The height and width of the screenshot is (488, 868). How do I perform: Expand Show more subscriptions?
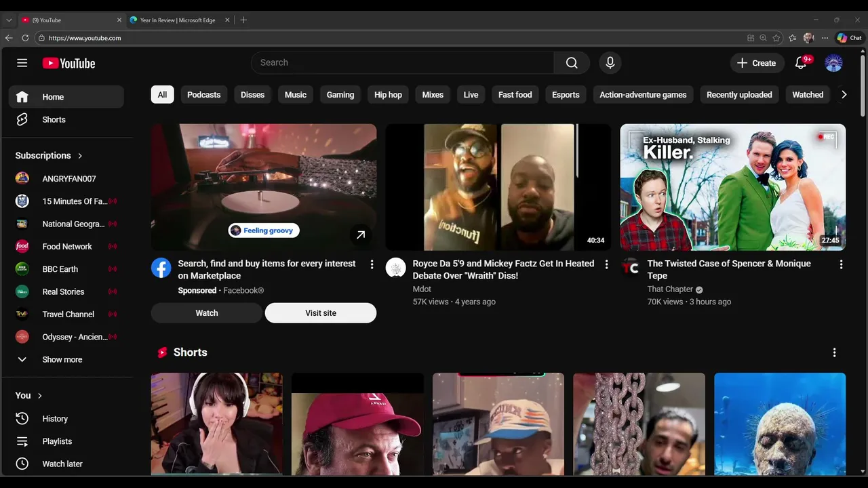click(x=66, y=360)
